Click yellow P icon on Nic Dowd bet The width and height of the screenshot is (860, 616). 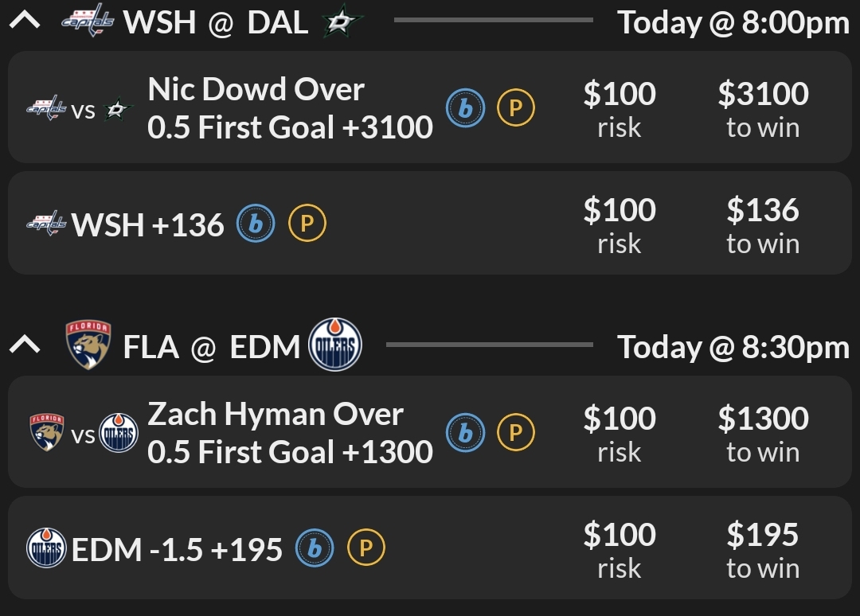(516, 107)
